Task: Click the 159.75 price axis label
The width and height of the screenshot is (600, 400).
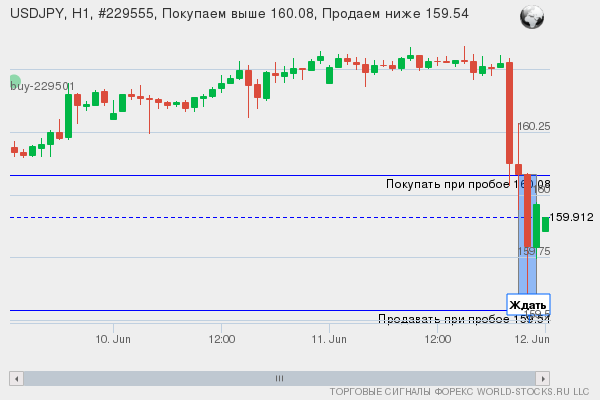Action: tap(534, 251)
